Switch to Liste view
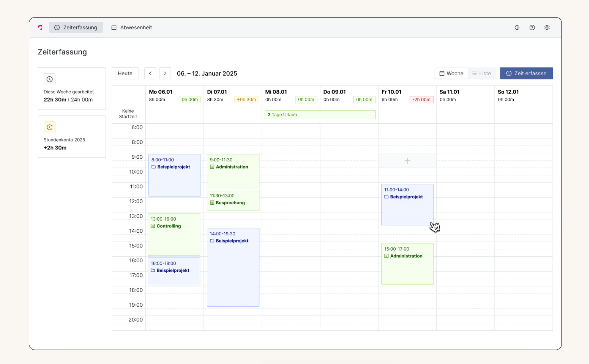 481,73
